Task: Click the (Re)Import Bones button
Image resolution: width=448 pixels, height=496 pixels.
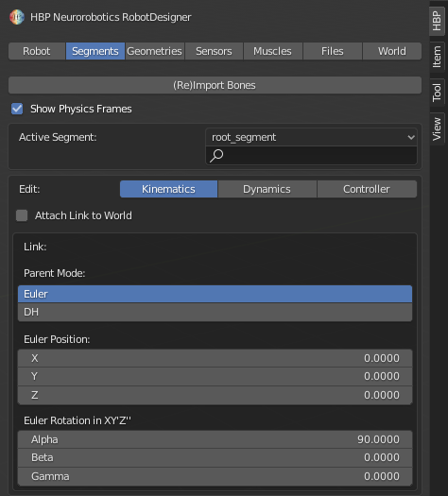Action: pos(215,85)
